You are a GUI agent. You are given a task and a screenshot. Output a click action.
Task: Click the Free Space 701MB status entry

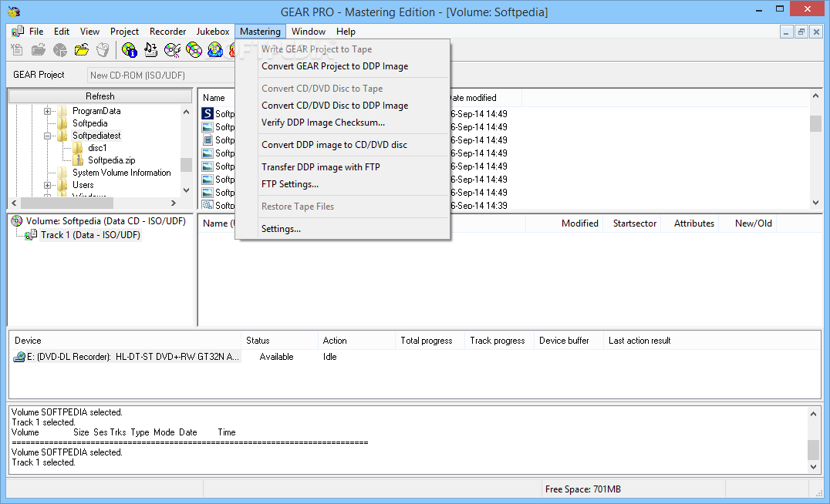click(583, 489)
